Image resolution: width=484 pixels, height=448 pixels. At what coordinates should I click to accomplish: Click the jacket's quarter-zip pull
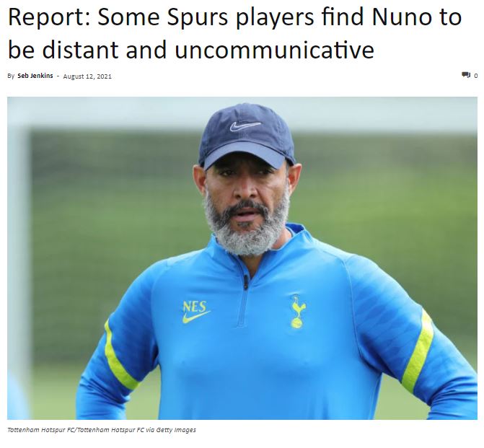click(246, 282)
